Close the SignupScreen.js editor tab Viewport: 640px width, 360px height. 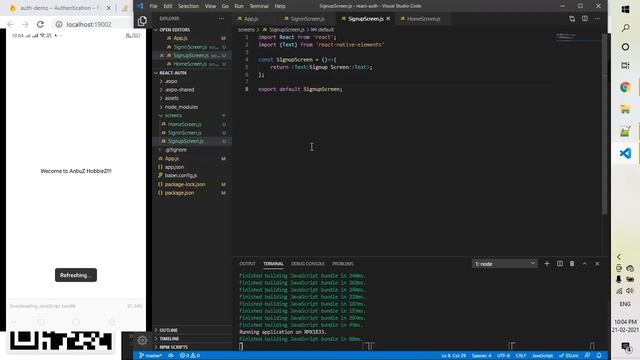[x=388, y=19]
